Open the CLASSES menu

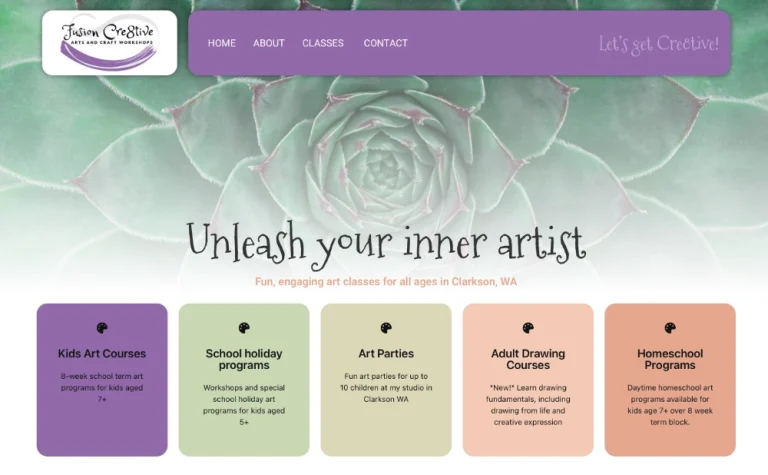click(x=323, y=43)
